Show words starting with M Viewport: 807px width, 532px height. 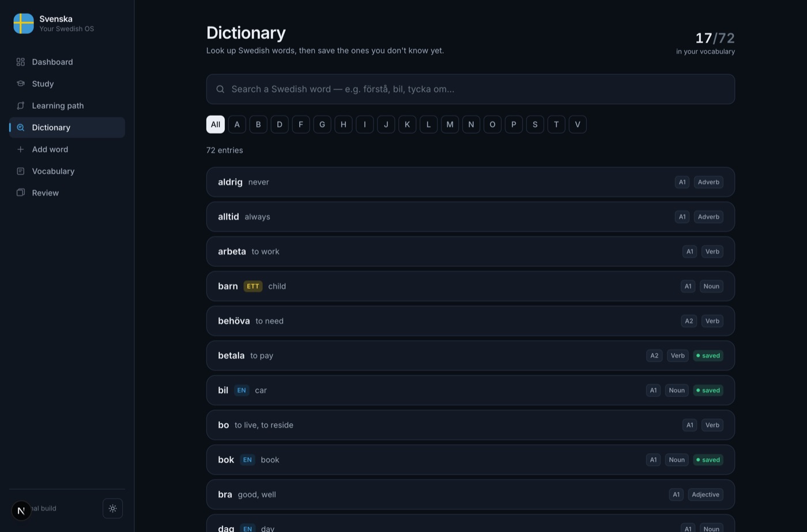pyautogui.click(x=450, y=124)
